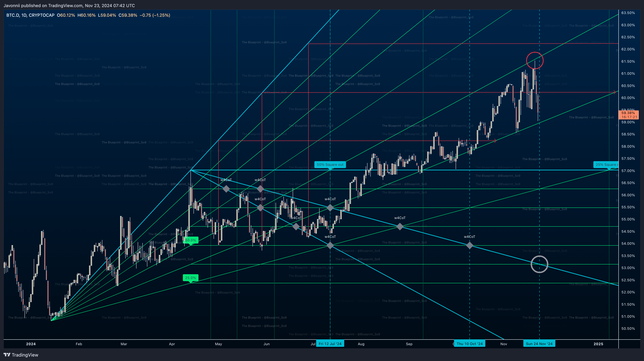Click the 'Aug' label on the time axis
The height and width of the screenshot is (361, 644).
361,344
